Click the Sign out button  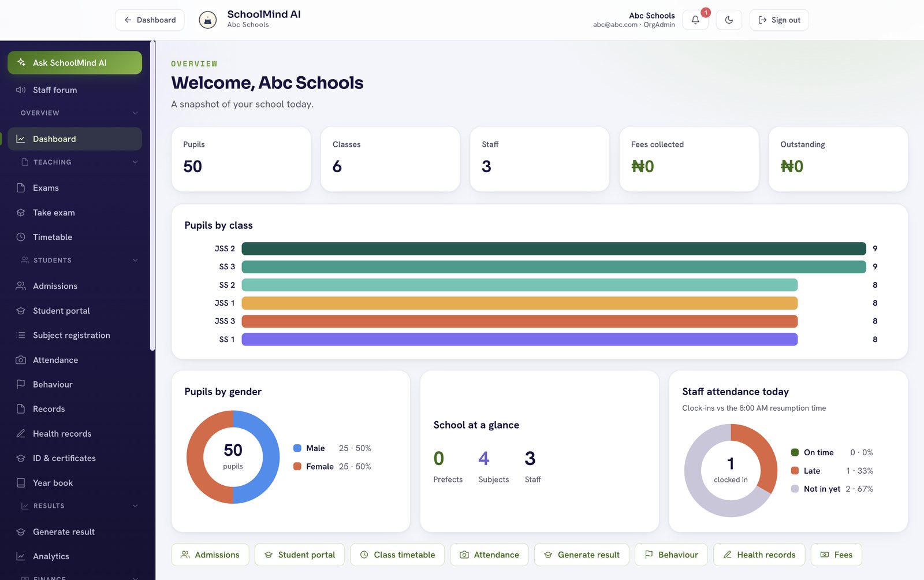pyautogui.click(x=779, y=20)
